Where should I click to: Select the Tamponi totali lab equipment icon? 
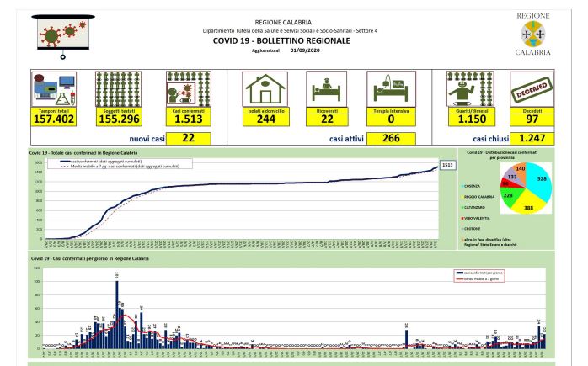pos(54,89)
